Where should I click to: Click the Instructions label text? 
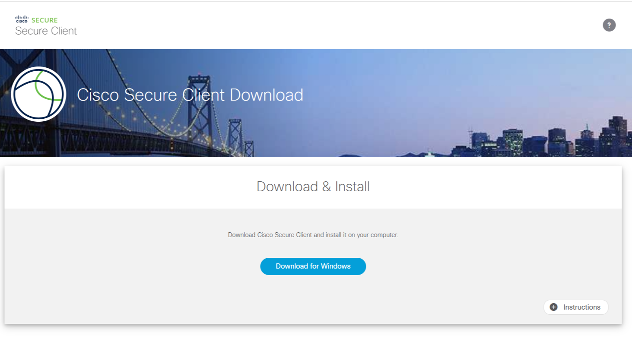click(x=581, y=307)
